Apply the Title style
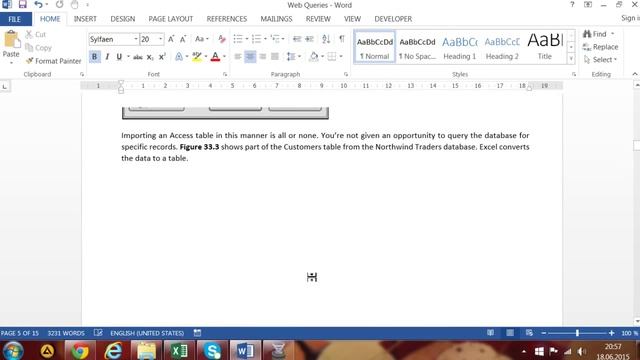Image resolution: width=640 pixels, height=360 pixels. (544, 47)
